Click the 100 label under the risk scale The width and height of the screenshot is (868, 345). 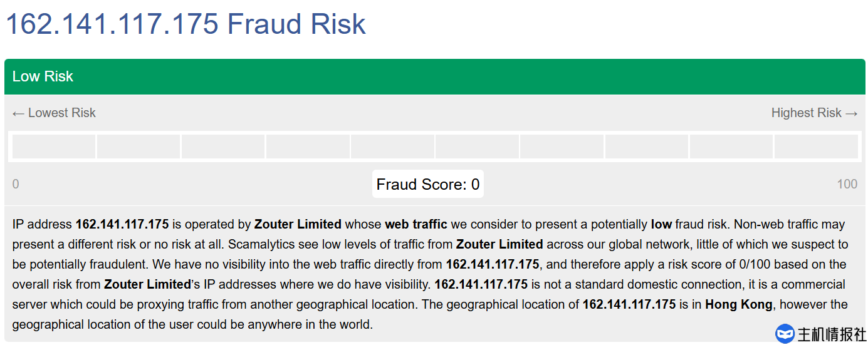[847, 184]
